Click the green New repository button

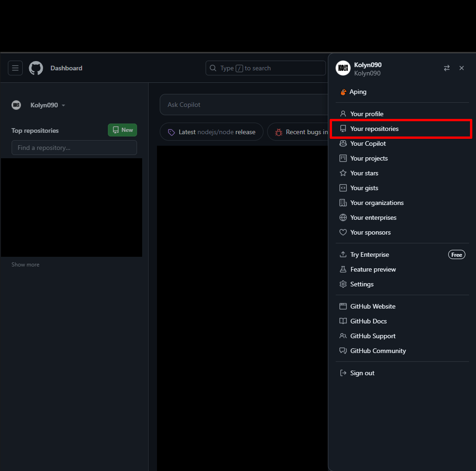pyautogui.click(x=122, y=130)
